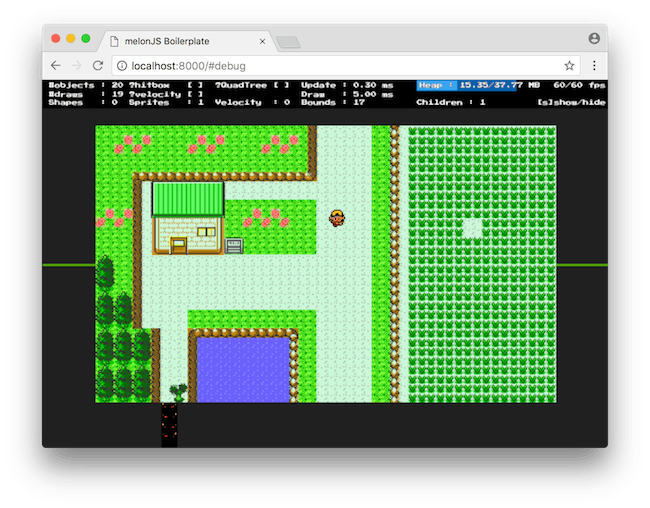This screenshot has width=650, height=508.
Task: Click the Update 0.30 ms readout
Action: tap(347, 85)
